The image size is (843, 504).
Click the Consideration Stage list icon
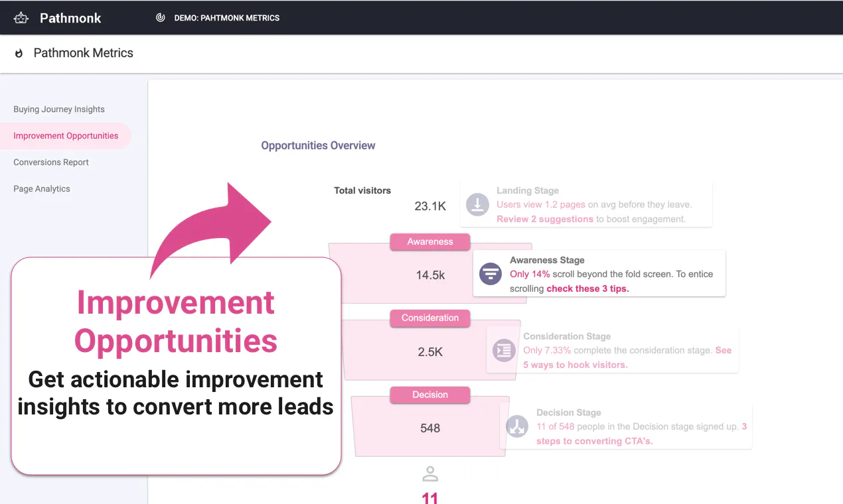tap(504, 350)
